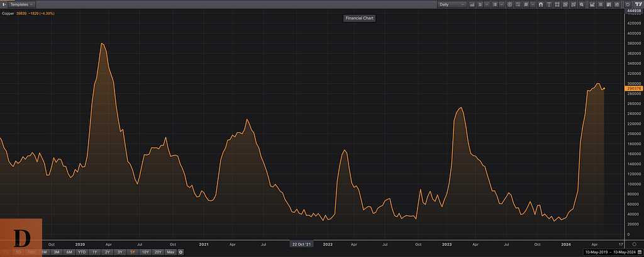Toggle the 1Y time range

click(x=94, y=252)
